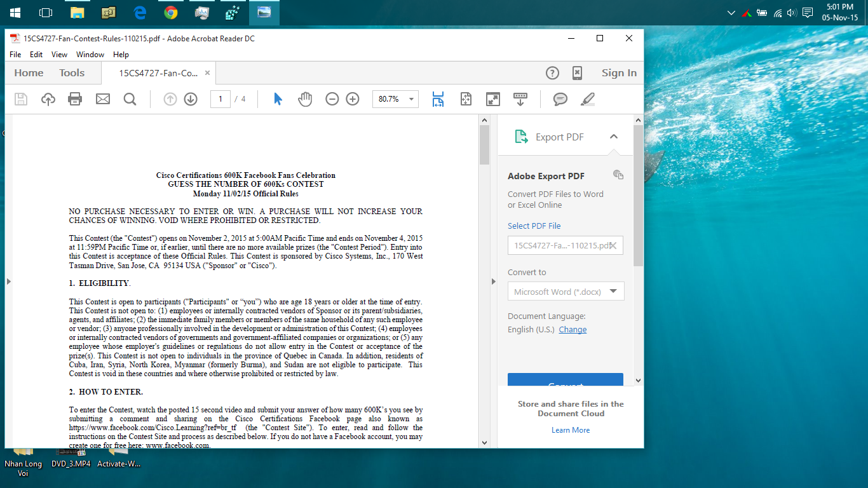Image resolution: width=868 pixels, height=488 pixels.
Task: Zoom in using the plus icon
Action: tap(351, 99)
